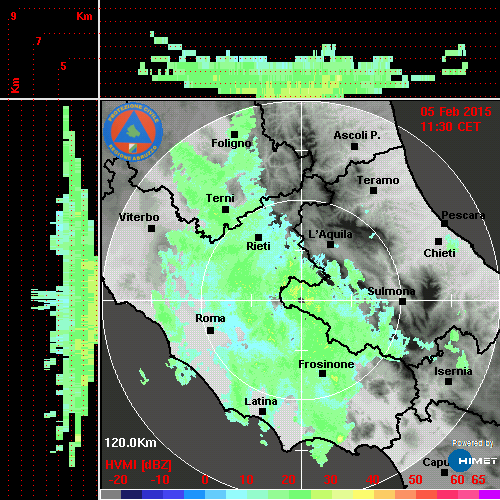Screen dimensions: 500x500
Task: Click the 120.0Km range label
Action: [x=130, y=443]
